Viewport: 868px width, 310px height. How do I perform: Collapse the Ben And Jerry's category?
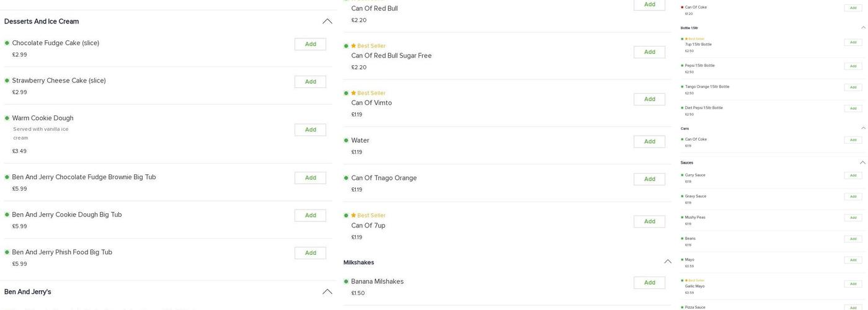click(327, 292)
